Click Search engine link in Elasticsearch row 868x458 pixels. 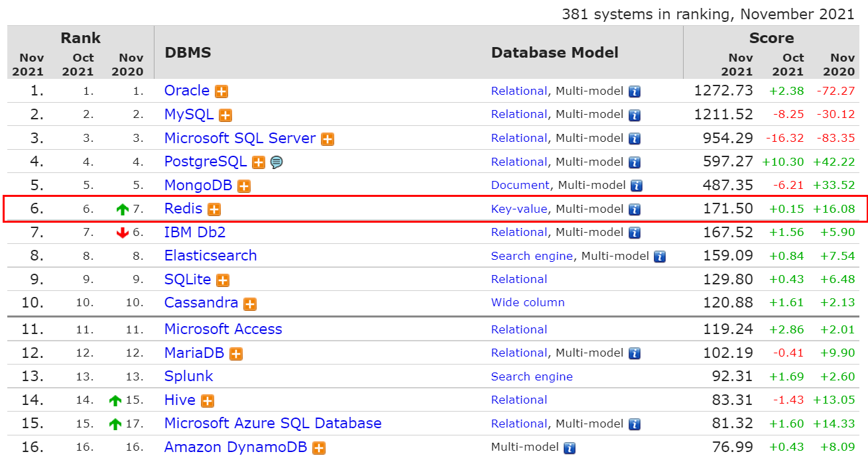click(532, 257)
